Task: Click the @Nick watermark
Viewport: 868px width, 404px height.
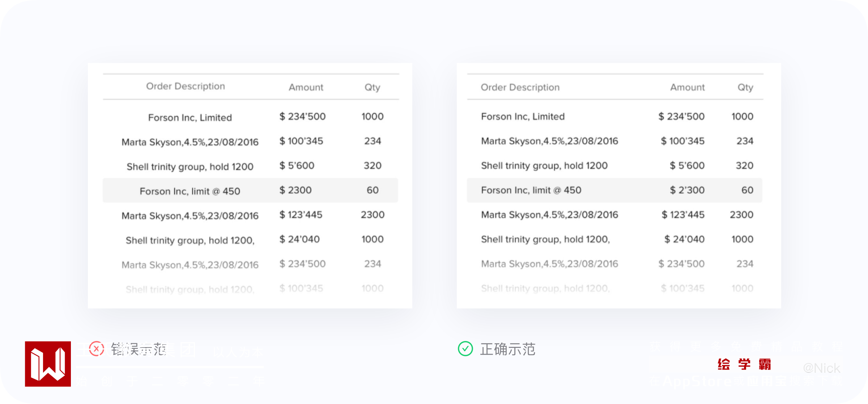Action: click(821, 368)
